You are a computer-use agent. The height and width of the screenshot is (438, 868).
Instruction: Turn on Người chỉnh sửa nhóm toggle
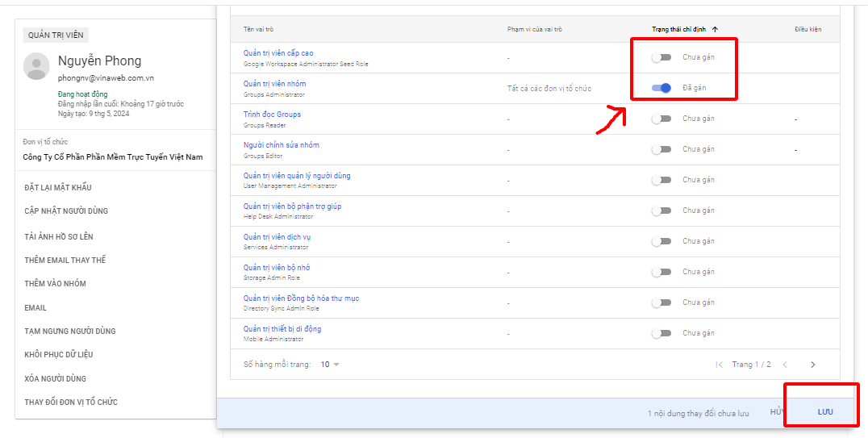[x=661, y=149]
